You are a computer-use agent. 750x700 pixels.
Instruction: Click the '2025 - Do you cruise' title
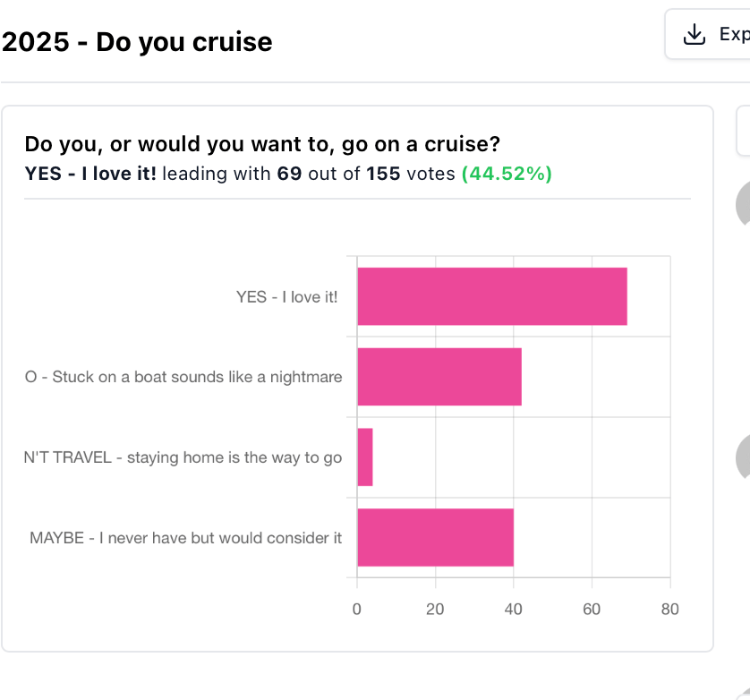[137, 42]
